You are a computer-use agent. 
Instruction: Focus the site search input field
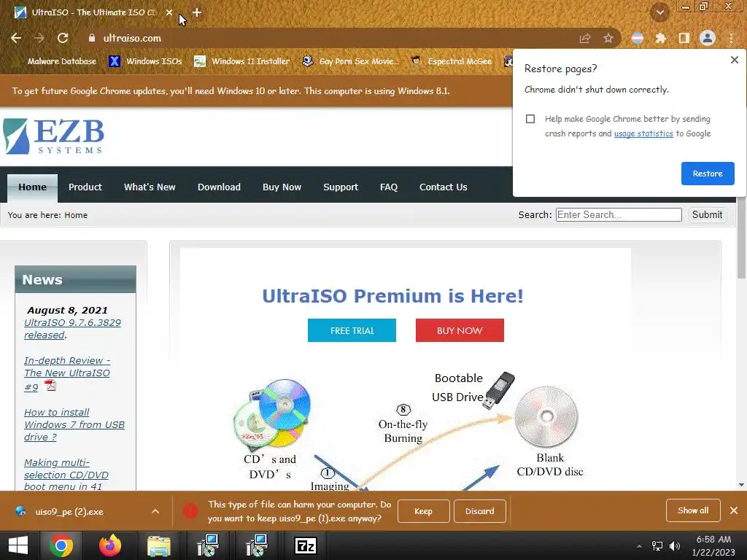[x=619, y=215]
